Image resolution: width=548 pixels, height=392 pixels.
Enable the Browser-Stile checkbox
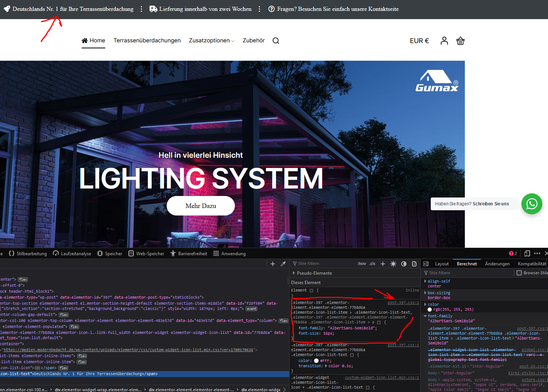(x=519, y=273)
